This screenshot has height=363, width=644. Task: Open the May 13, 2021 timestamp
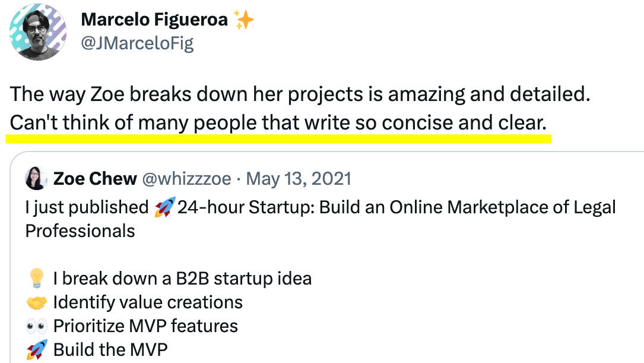[299, 178]
